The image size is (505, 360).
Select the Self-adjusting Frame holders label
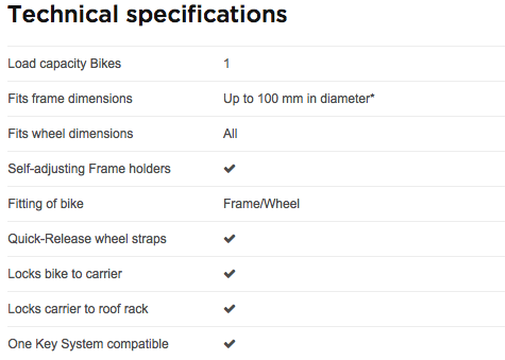(x=89, y=169)
